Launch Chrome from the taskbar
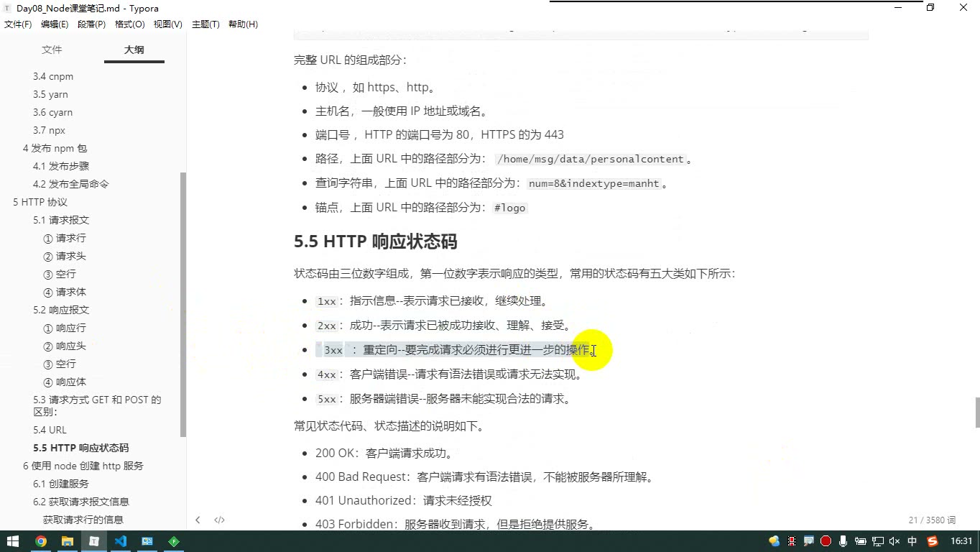This screenshot has width=980, height=552. point(41,541)
